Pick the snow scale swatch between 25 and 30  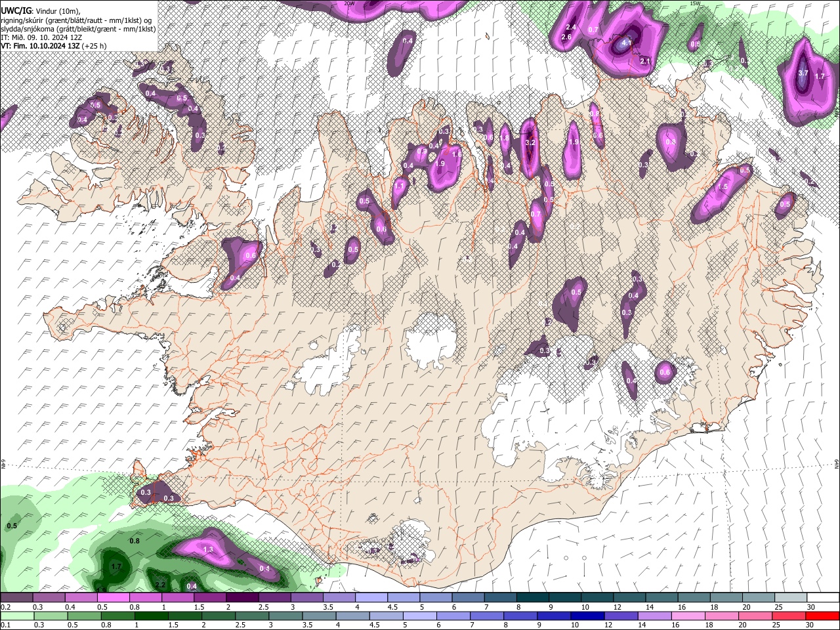tap(791, 598)
